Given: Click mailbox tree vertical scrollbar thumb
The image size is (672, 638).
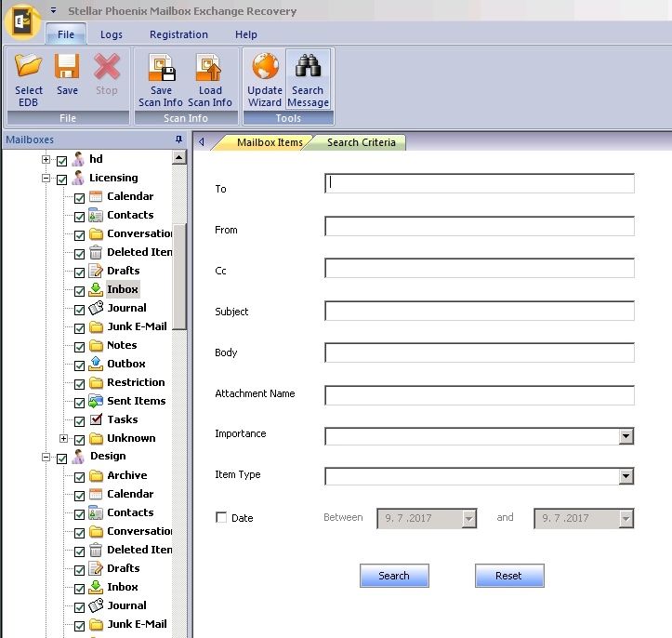Looking at the screenshot, I should pyautogui.click(x=179, y=277).
